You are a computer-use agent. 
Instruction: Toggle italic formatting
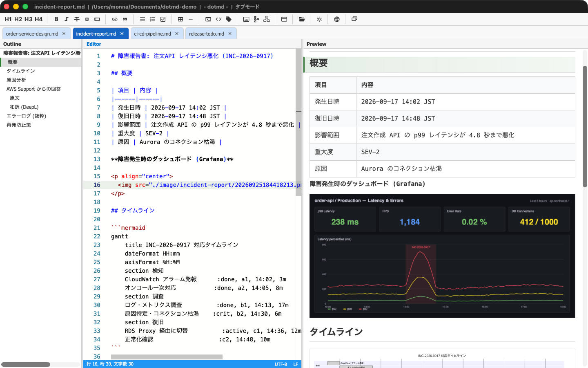tap(66, 19)
